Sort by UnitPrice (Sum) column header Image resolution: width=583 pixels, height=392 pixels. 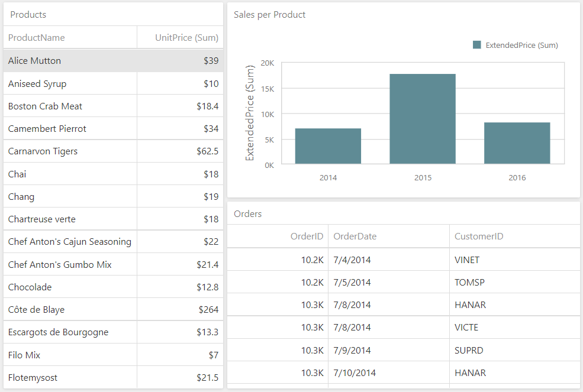pyautogui.click(x=186, y=38)
